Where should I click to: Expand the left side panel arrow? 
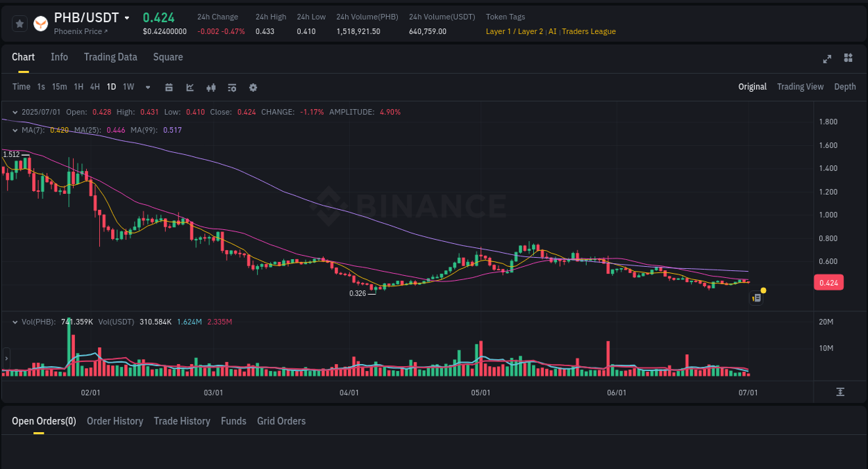[x=6, y=359]
